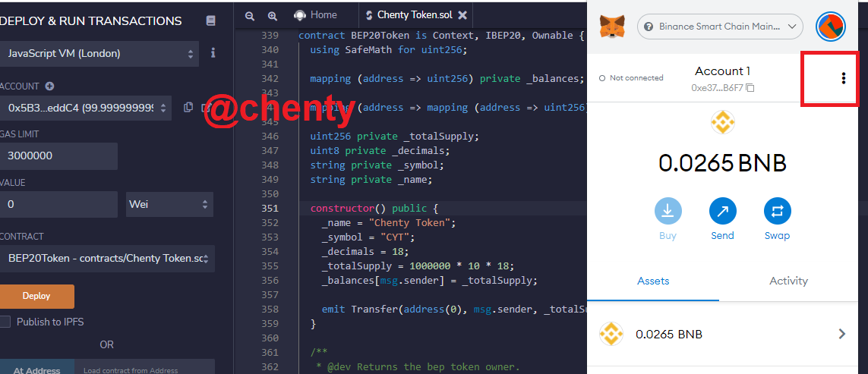
Task: Click the 'emit Transfer(address(0)' code line
Action: pyautogui.click(x=454, y=310)
